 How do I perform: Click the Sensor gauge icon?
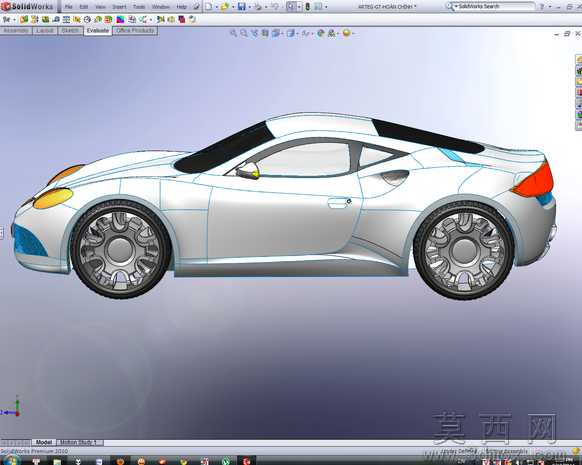click(87, 19)
